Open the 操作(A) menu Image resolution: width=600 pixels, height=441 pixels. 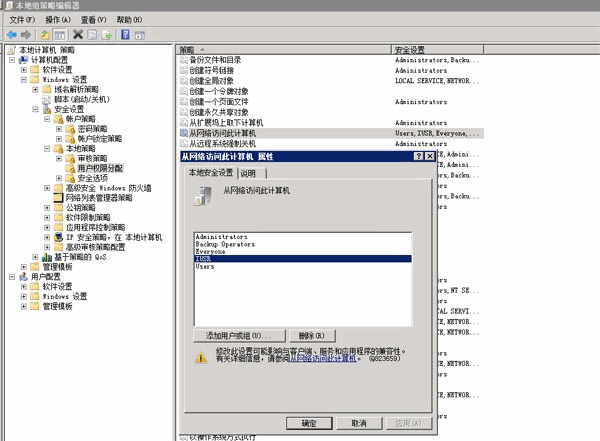[58, 20]
